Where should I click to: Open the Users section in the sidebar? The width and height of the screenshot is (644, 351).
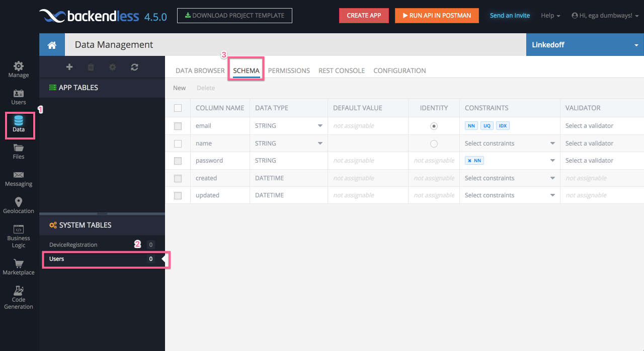tap(18, 98)
